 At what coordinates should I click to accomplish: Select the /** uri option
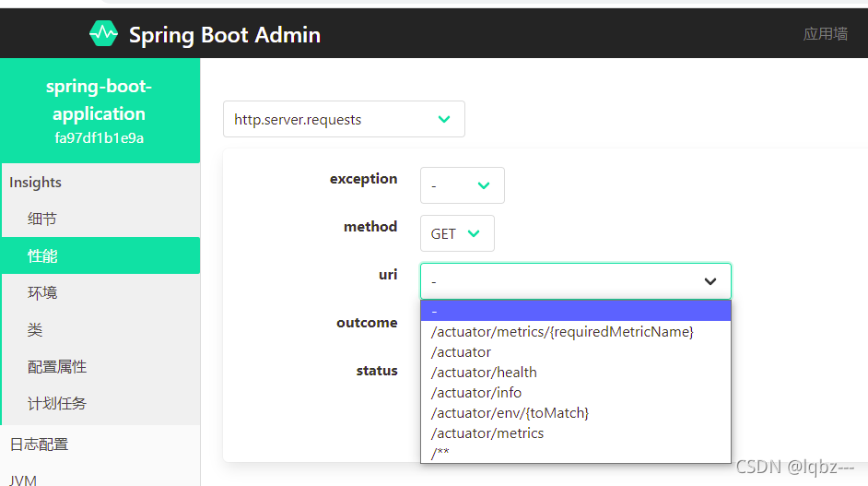440,453
